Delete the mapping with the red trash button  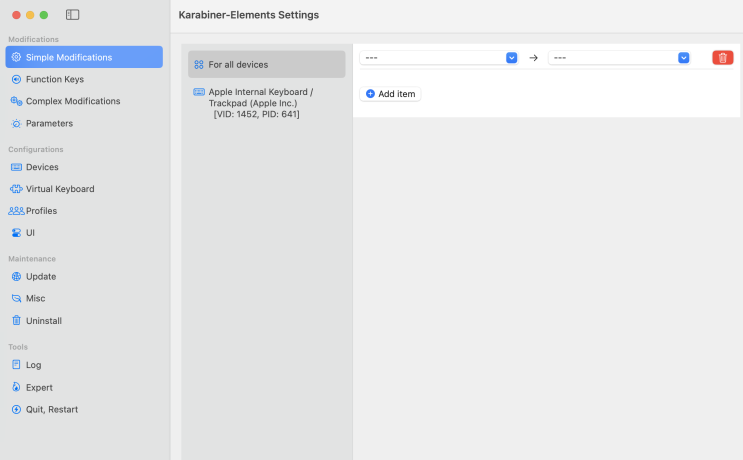click(723, 58)
